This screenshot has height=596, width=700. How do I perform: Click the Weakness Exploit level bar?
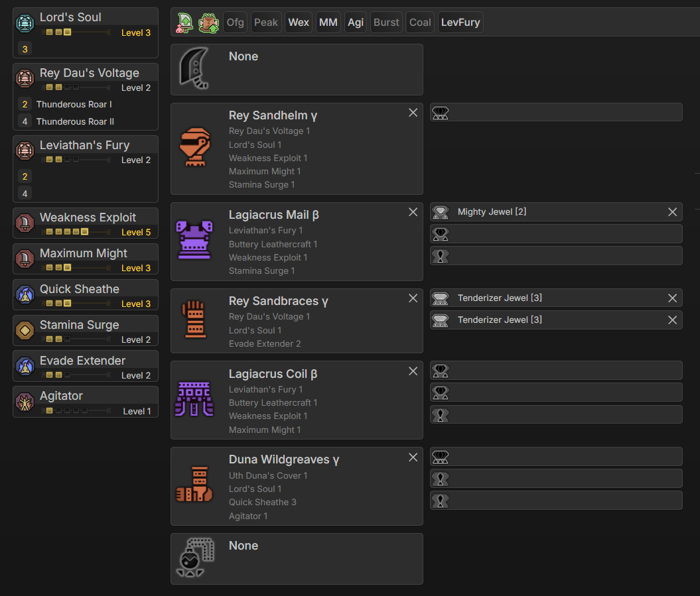[x=76, y=232]
